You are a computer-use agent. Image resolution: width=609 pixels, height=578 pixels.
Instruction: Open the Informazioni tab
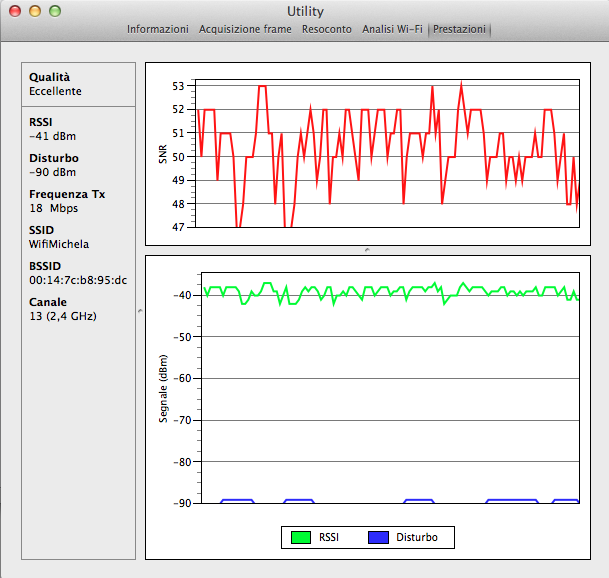(x=158, y=29)
